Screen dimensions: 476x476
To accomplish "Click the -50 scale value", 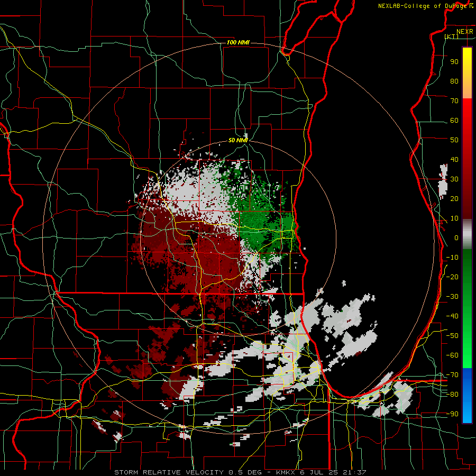I will point(452,336).
